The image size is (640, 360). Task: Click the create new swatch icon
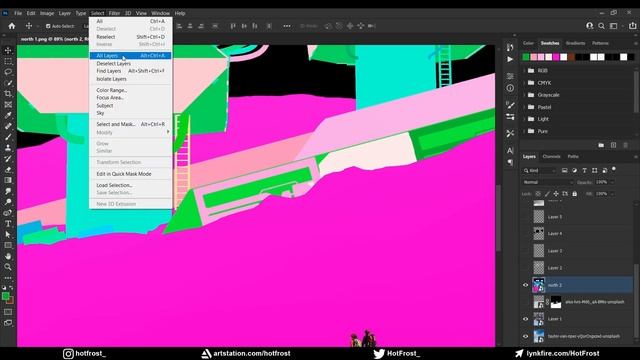click(x=613, y=145)
